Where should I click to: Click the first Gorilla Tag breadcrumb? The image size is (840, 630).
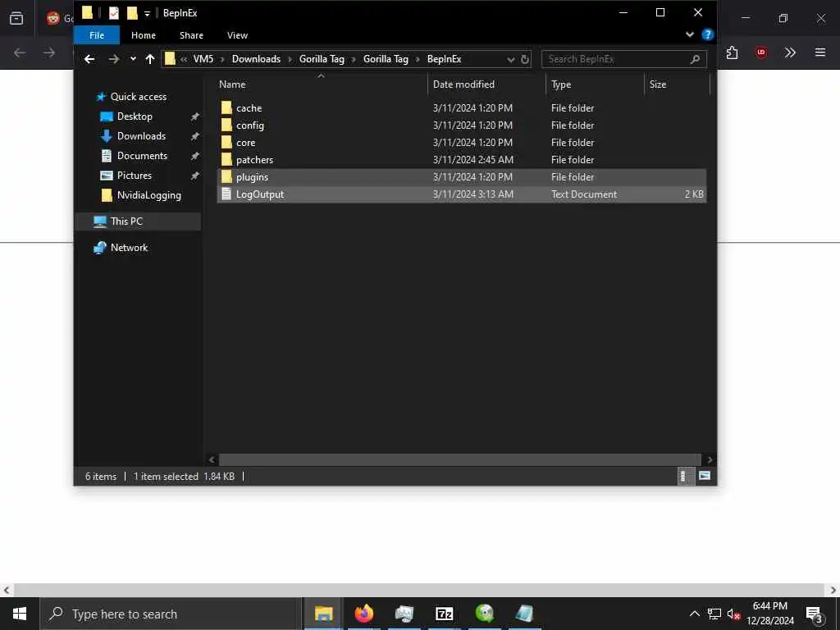pyautogui.click(x=322, y=59)
